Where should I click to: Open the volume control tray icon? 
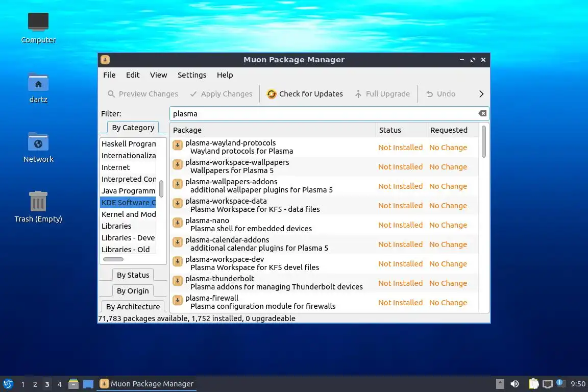tap(515, 384)
